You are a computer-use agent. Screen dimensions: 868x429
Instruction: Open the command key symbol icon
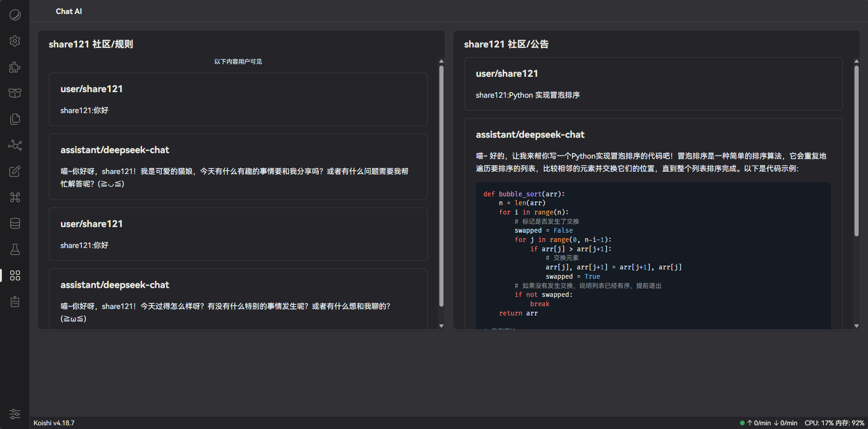(x=15, y=197)
